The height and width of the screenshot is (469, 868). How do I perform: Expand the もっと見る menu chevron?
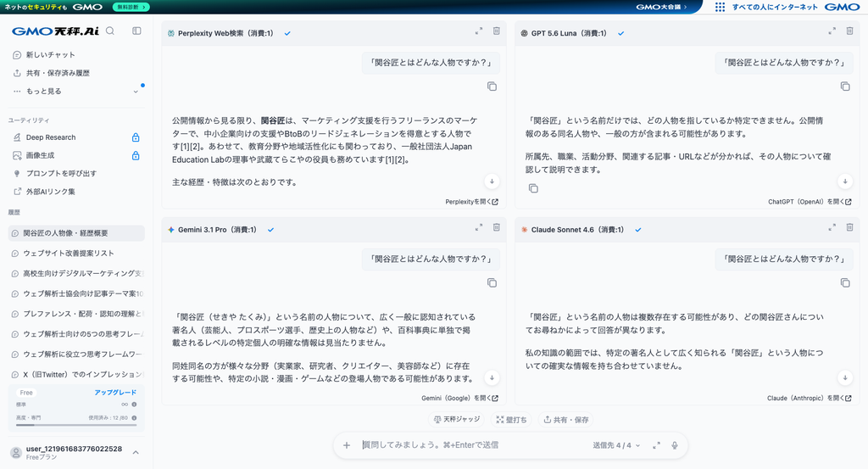coord(136,92)
